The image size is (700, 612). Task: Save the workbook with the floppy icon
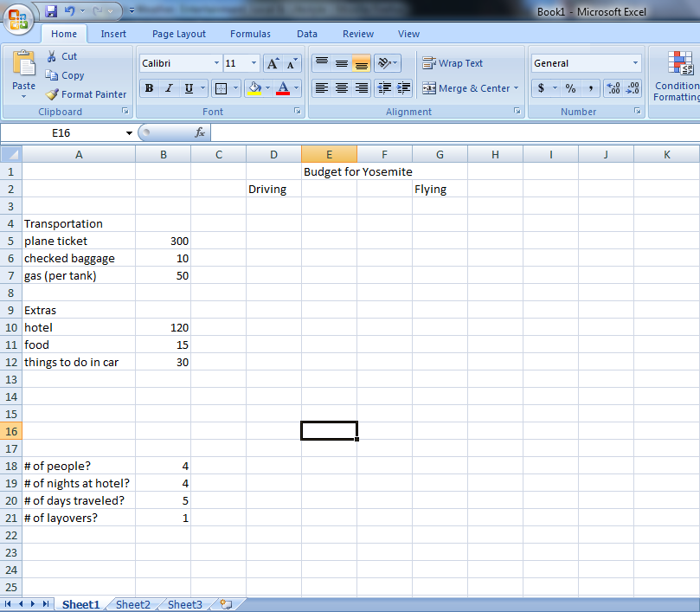pos(51,10)
